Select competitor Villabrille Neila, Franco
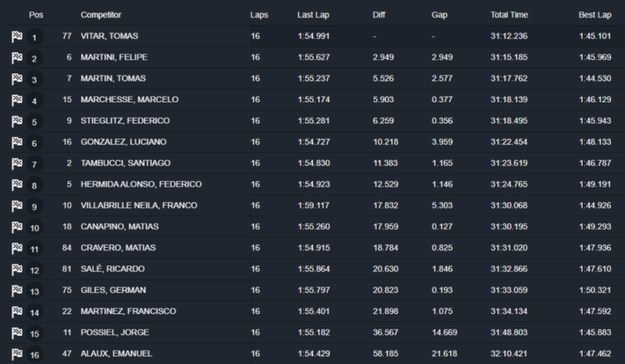The width and height of the screenshot is (625, 364). (x=139, y=205)
